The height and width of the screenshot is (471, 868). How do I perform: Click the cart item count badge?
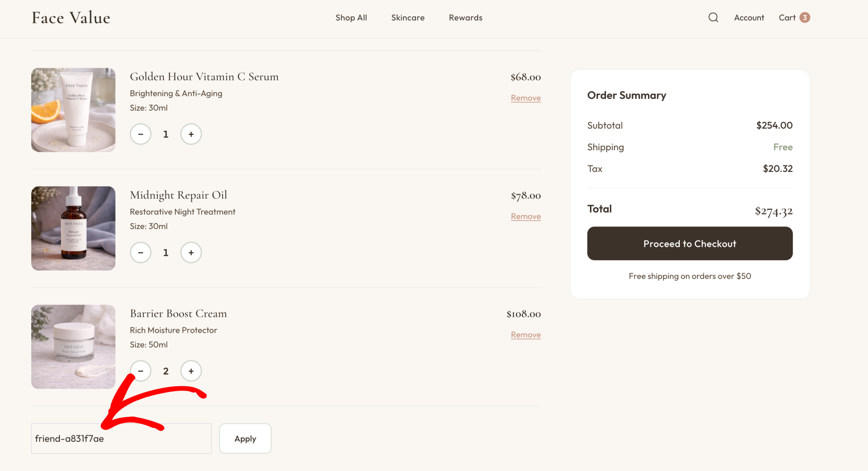click(805, 17)
